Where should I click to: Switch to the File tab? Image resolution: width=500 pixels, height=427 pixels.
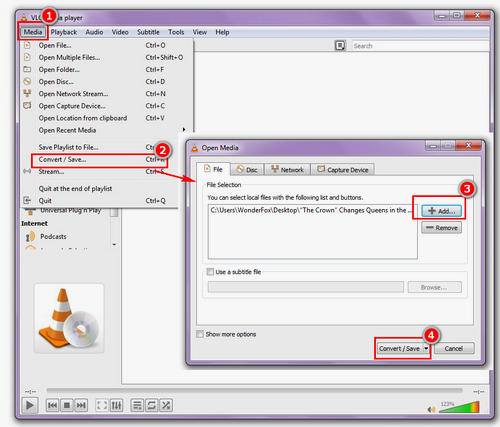(x=213, y=169)
